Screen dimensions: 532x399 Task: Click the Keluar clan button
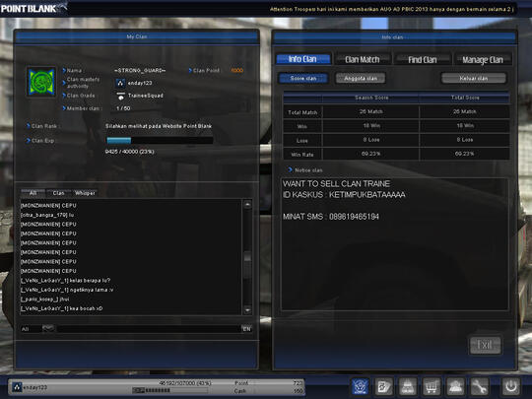pyautogui.click(x=474, y=79)
